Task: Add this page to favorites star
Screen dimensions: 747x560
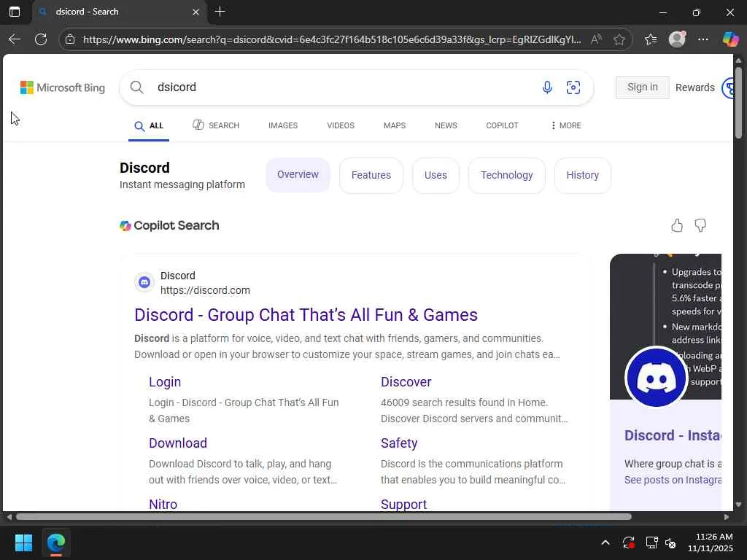Action: (x=619, y=39)
